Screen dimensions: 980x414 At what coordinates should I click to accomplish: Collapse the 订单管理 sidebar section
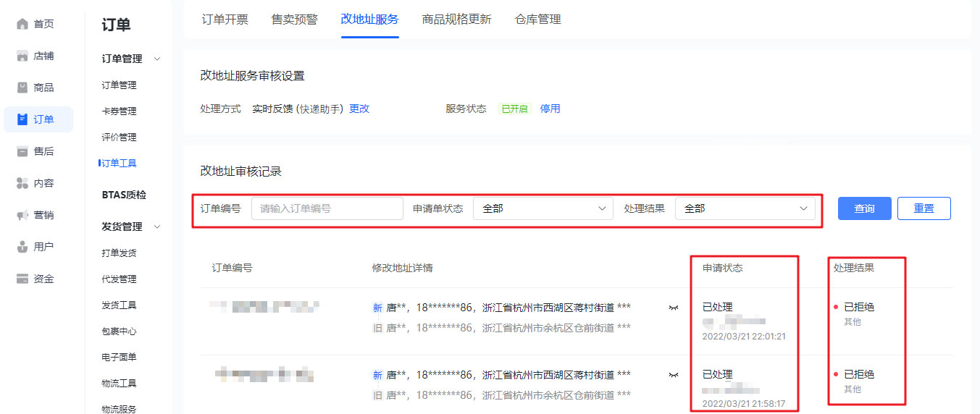click(157, 59)
